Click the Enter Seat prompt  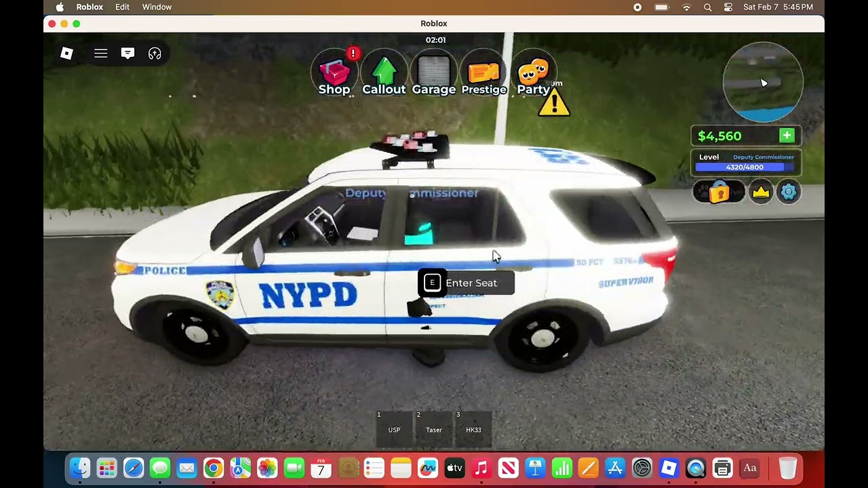tap(466, 283)
